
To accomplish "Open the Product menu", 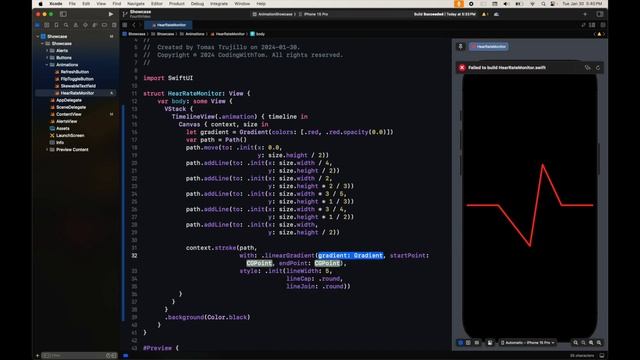I will click(x=176, y=4).
